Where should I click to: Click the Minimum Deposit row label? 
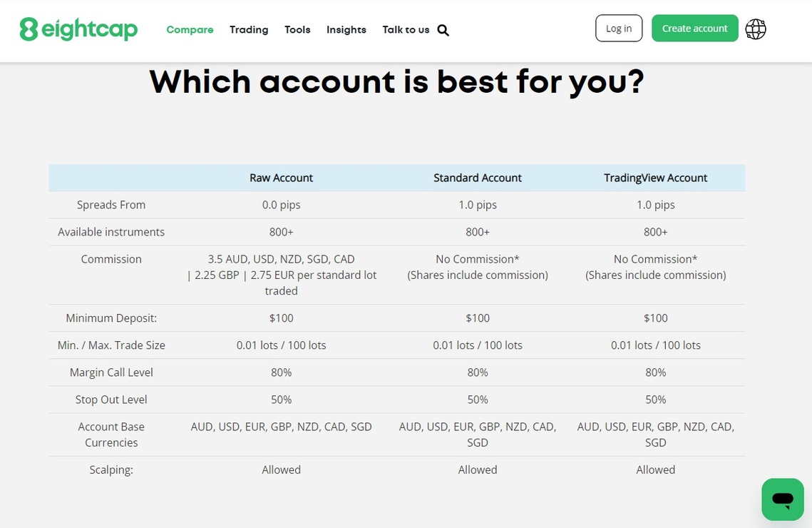tap(111, 318)
